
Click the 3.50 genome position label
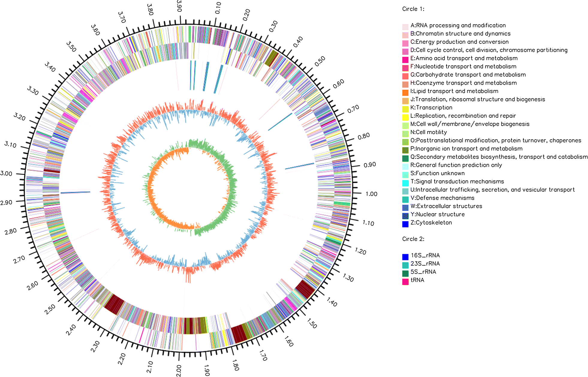[71, 47]
